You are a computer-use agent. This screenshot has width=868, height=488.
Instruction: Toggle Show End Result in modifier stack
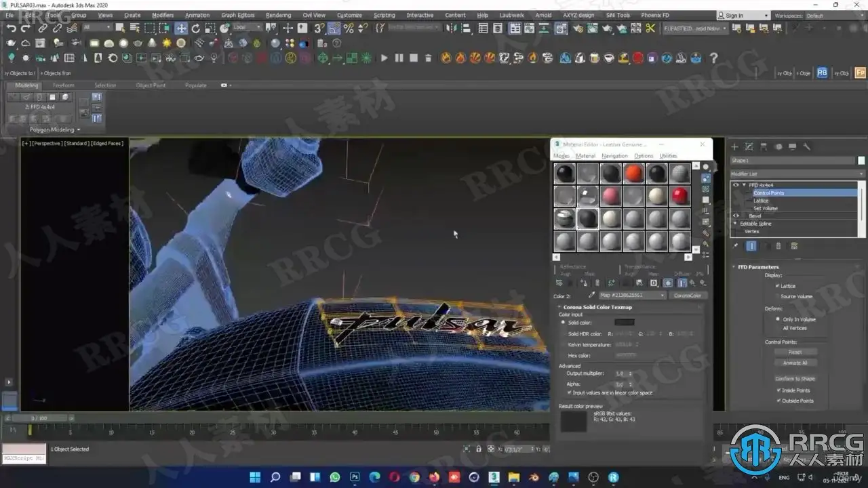[751, 246]
